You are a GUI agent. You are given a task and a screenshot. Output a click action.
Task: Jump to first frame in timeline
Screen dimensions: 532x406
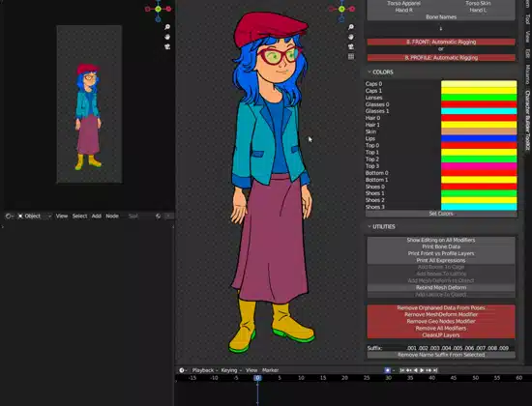(x=402, y=370)
